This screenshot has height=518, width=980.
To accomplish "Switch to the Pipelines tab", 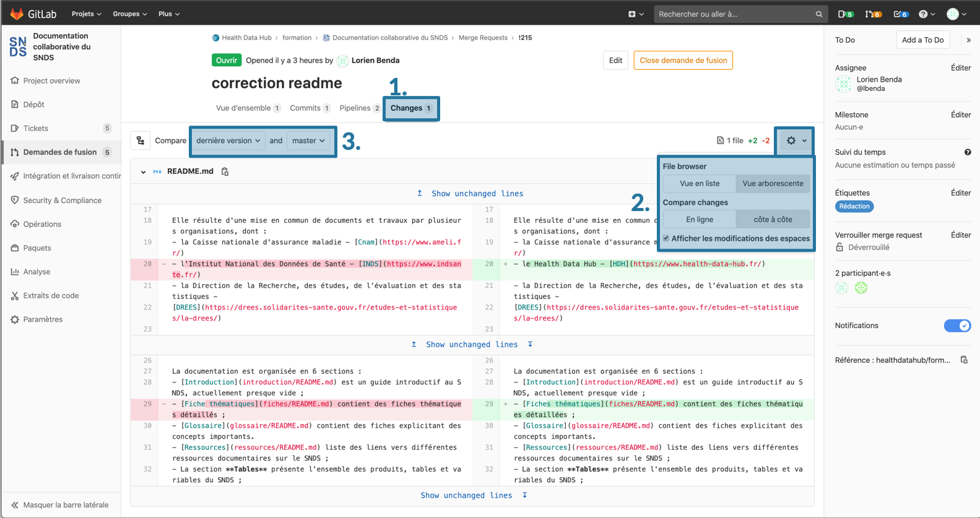I will [360, 108].
